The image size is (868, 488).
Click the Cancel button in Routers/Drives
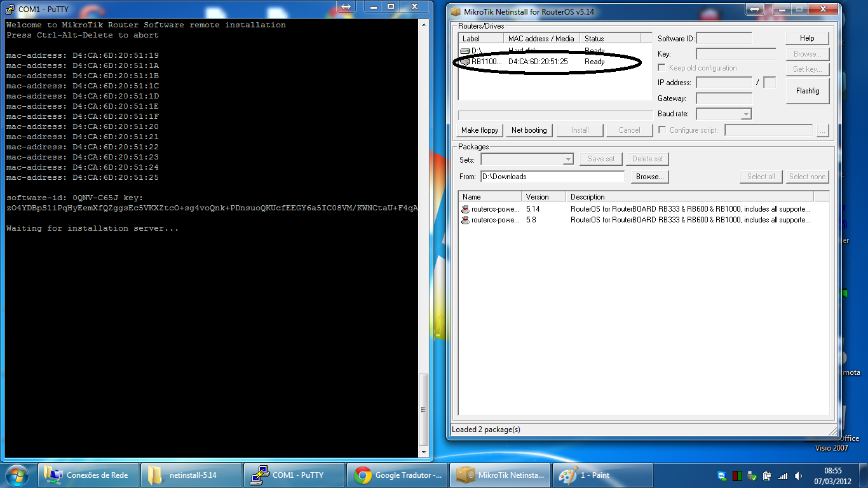point(630,130)
